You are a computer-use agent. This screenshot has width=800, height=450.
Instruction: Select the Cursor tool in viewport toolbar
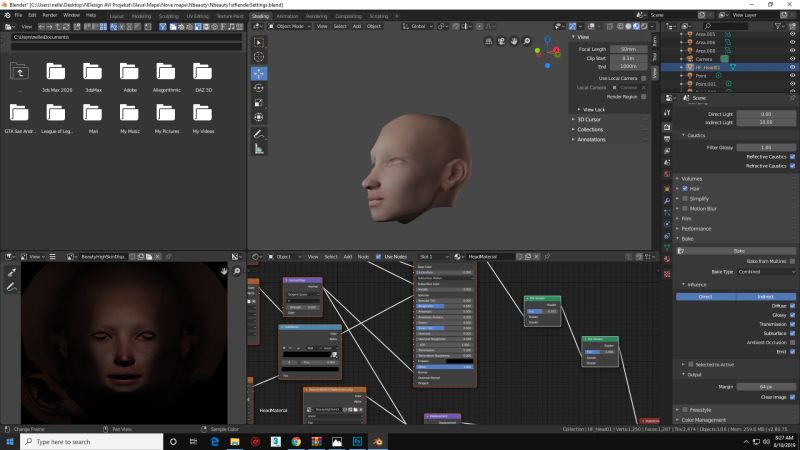point(259,58)
